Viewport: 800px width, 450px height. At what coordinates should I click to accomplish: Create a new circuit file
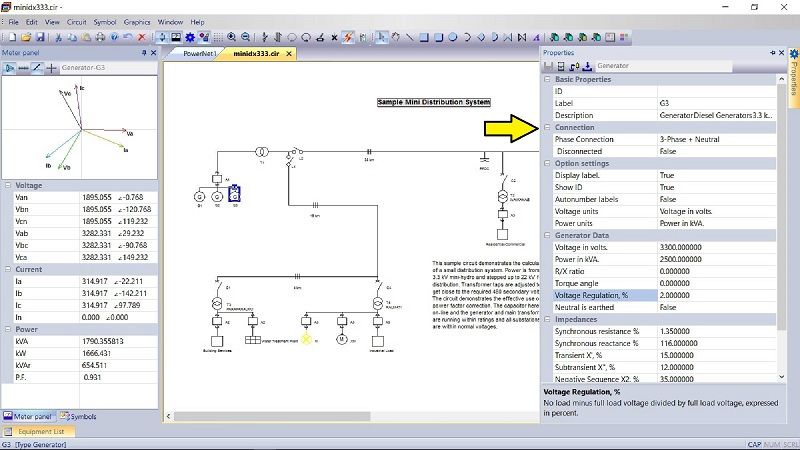coord(12,37)
